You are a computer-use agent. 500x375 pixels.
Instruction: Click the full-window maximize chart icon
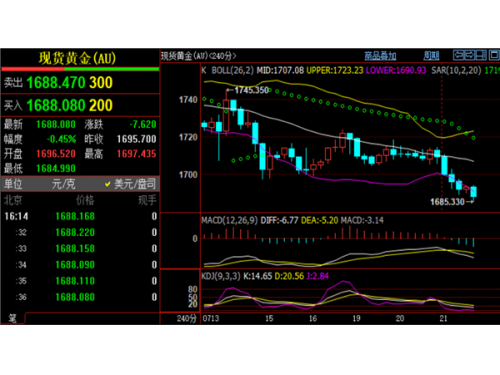494,55
